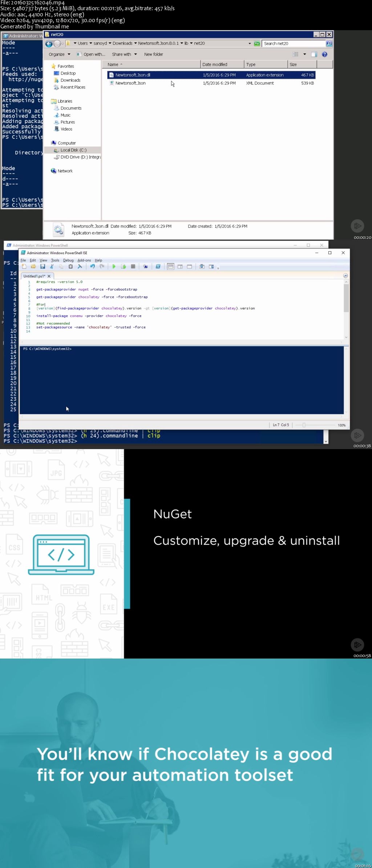Select the Newtonsoft.Json.dll file

(x=211, y=75)
